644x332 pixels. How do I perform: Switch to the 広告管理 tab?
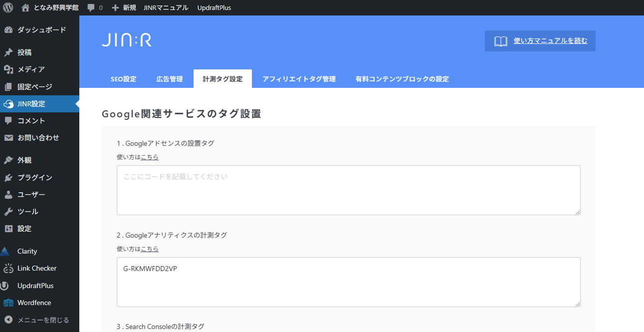pos(170,79)
